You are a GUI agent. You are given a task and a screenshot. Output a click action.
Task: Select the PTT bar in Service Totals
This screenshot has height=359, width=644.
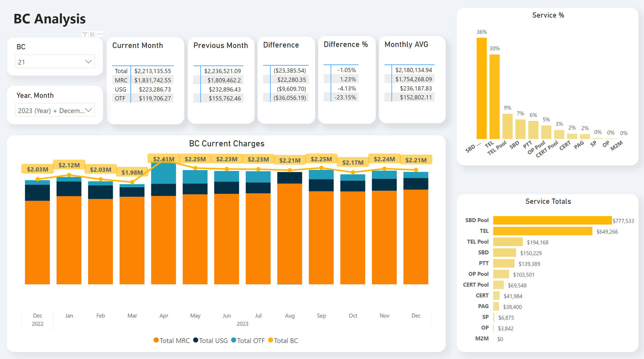click(x=504, y=263)
